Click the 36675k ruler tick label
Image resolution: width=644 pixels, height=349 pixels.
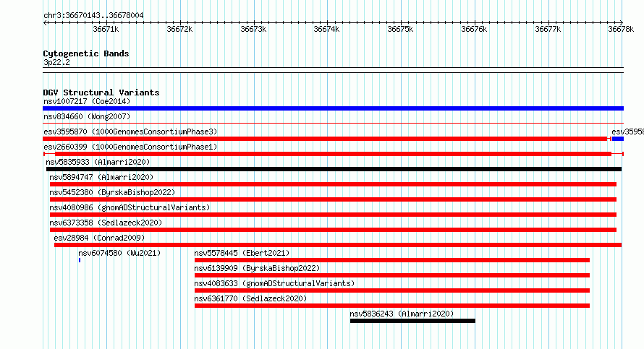pos(400,30)
